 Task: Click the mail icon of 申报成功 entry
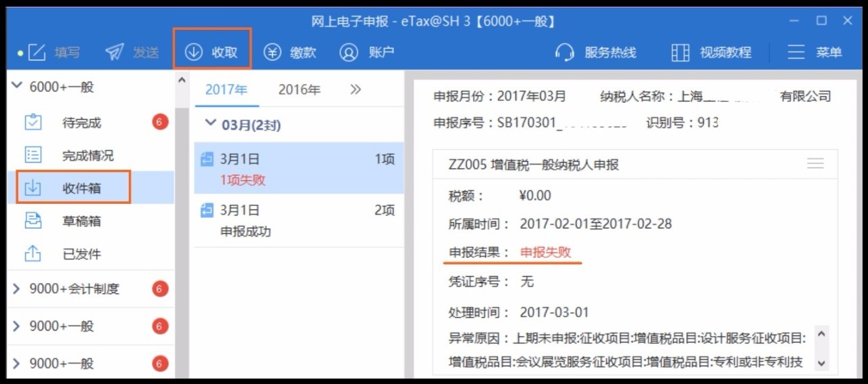(x=208, y=211)
